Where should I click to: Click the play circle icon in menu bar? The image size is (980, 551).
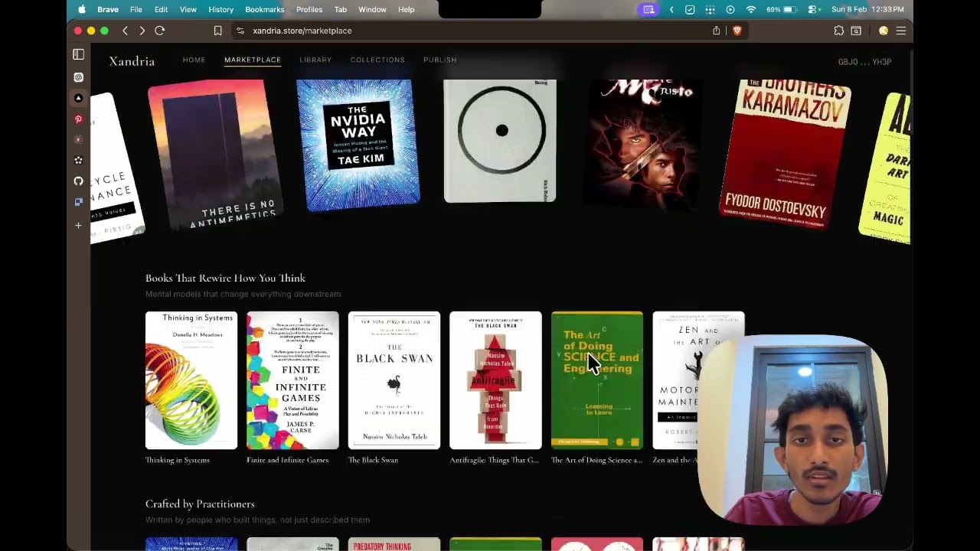coord(730,10)
